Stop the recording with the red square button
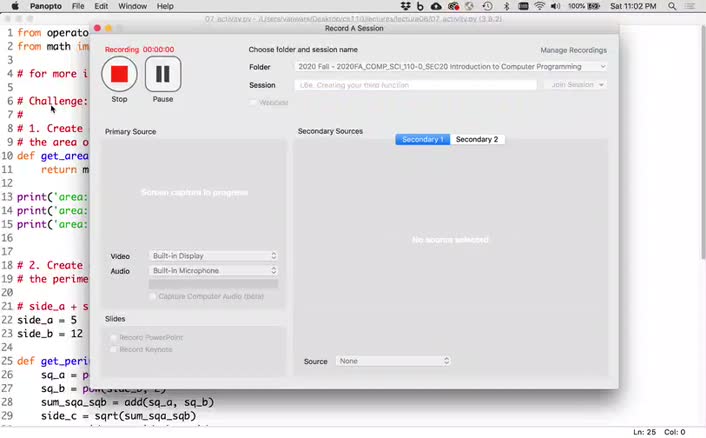The width and height of the screenshot is (706, 438). click(120, 74)
